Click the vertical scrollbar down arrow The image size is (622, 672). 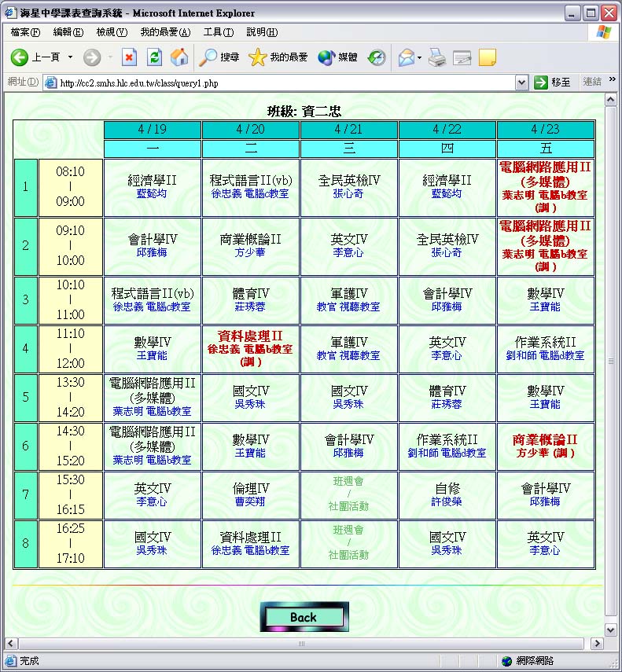click(609, 630)
